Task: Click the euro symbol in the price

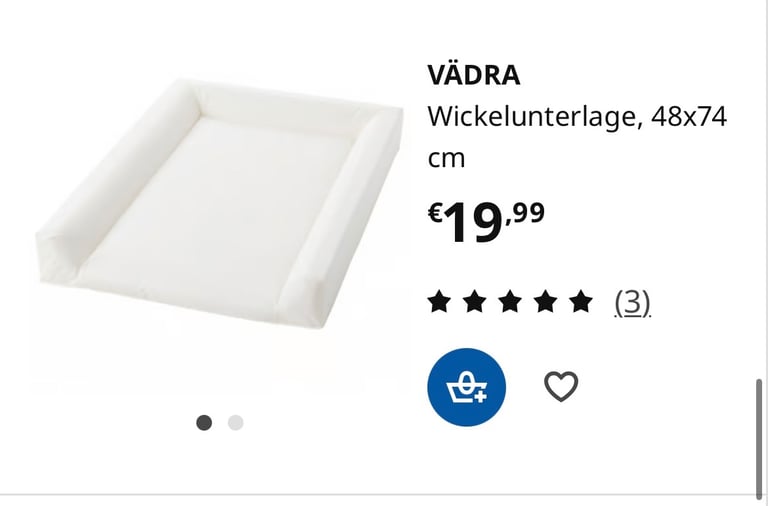Action: [436, 213]
